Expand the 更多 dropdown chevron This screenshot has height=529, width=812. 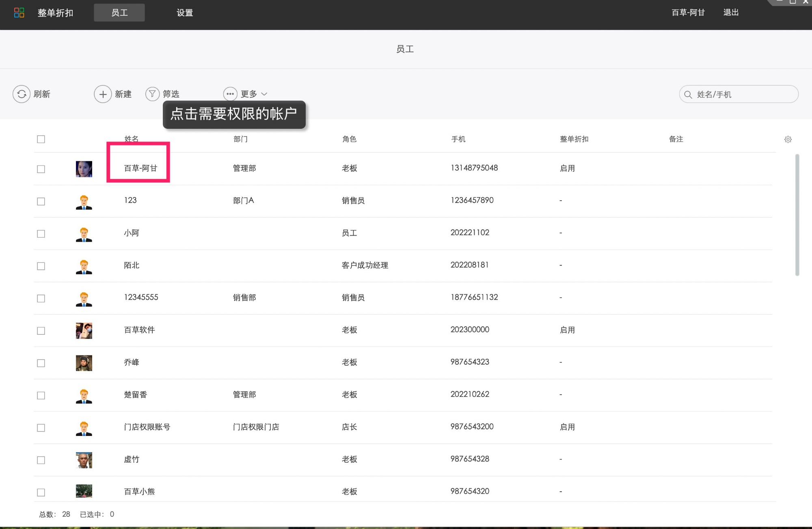click(x=264, y=94)
